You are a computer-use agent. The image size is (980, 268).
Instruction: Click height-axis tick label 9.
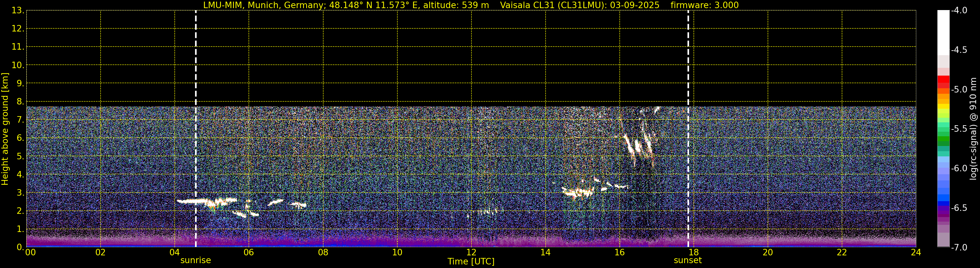[x=20, y=83]
